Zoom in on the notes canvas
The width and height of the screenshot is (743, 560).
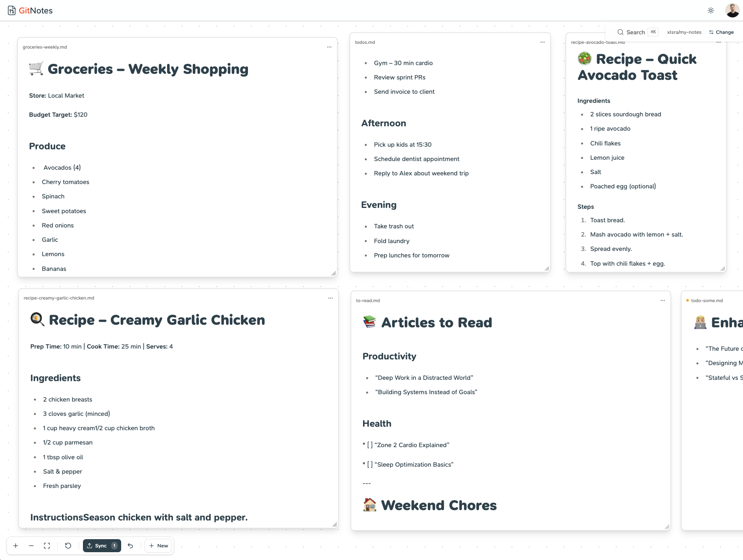point(16,546)
